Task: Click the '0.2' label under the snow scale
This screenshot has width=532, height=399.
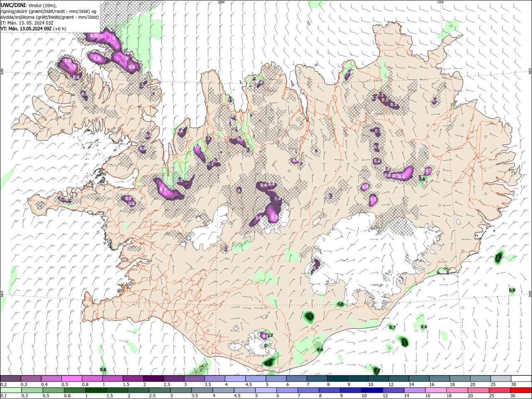Action: (3, 384)
